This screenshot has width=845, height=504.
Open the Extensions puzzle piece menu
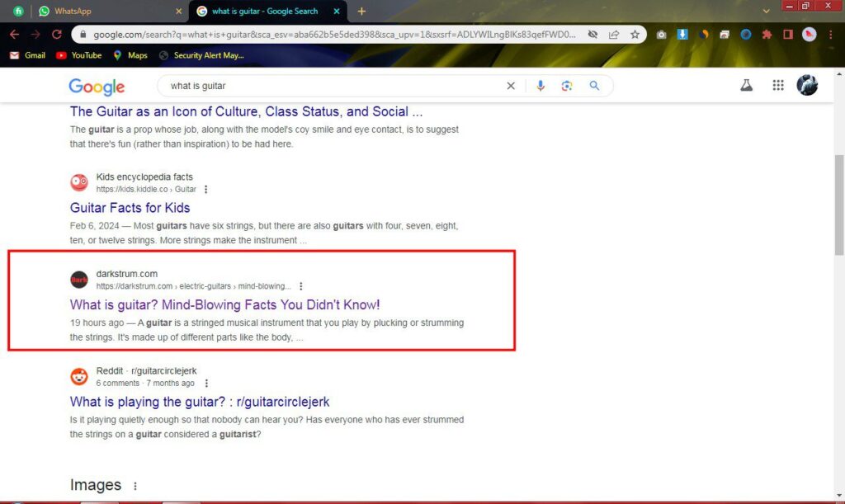coord(767,35)
